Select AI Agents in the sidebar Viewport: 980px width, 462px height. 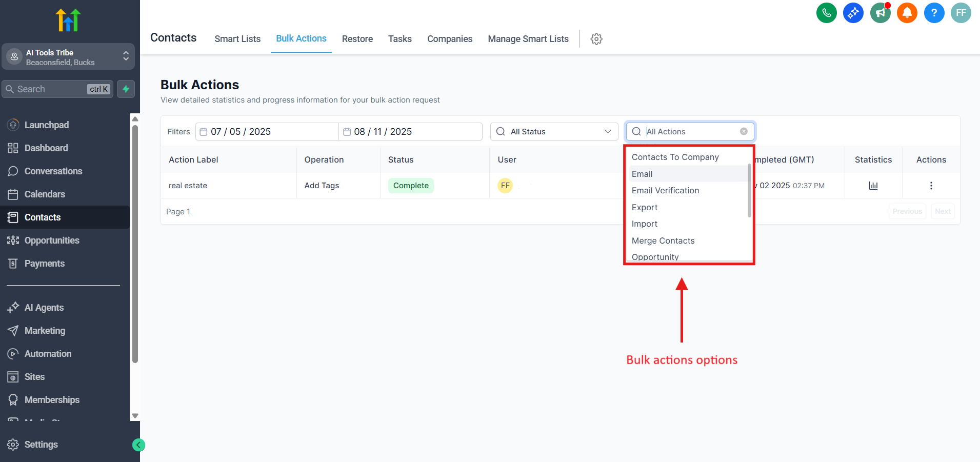pos(44,307)
